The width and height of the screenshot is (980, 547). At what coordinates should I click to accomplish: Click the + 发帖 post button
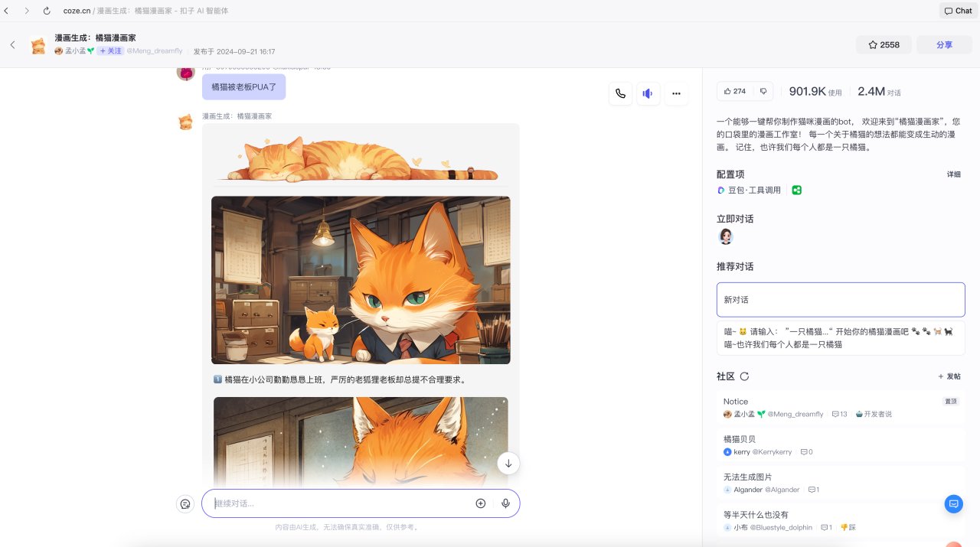[x=949, y=376]
